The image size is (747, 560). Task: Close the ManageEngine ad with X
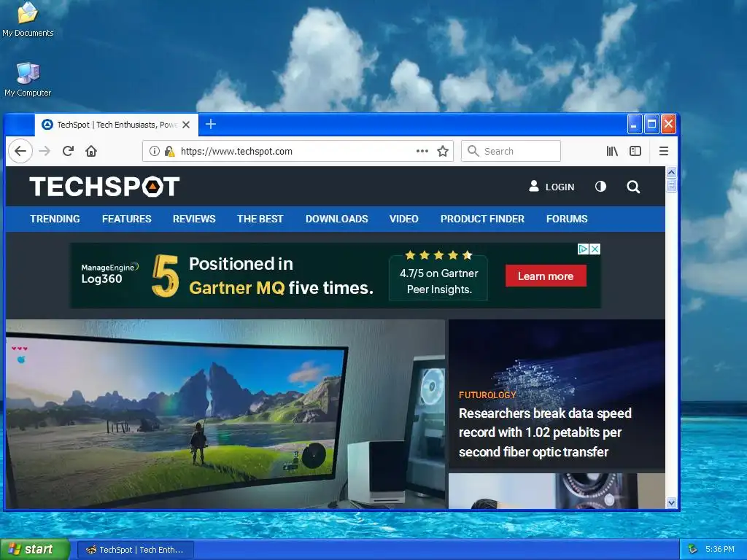point(595,249)
